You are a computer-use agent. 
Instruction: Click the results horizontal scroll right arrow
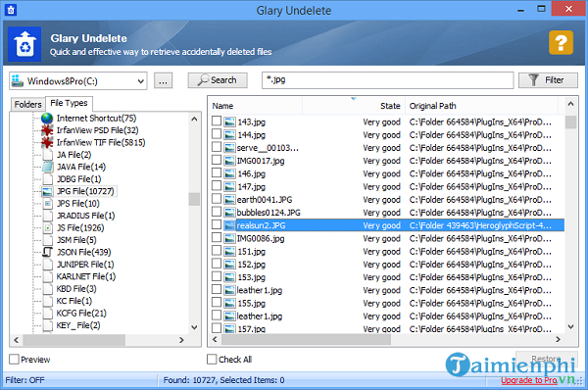pos(558,339)
